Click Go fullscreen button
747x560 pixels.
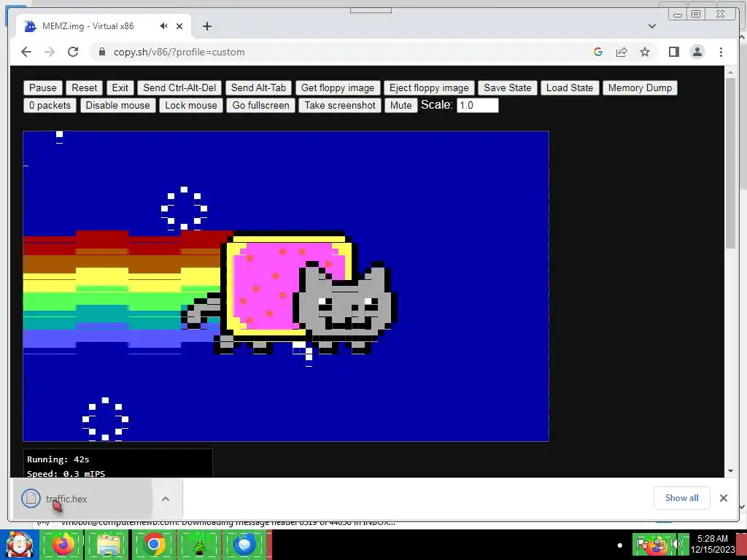(260, 105)
